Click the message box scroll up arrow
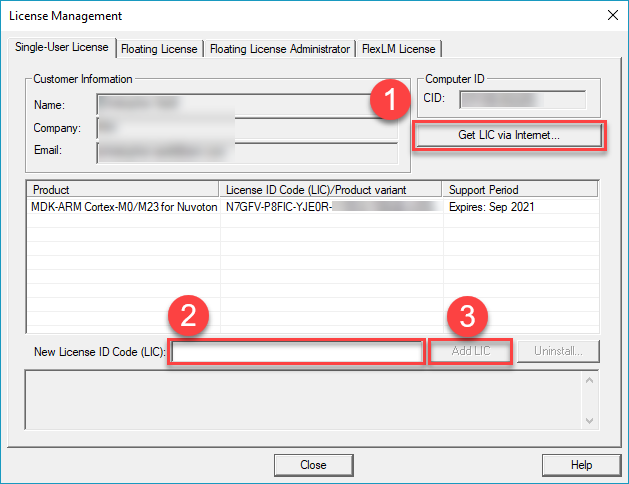629x484 pixels. [x=589, y=380]
